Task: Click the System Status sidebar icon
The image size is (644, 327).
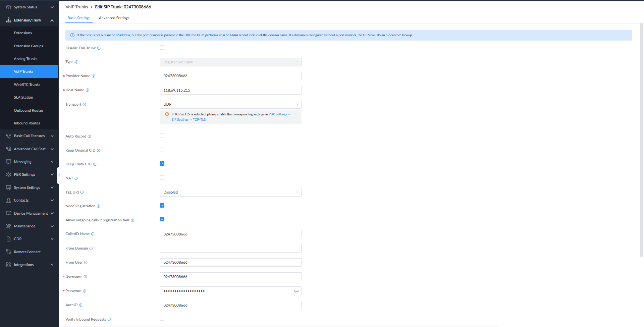Action: (8, 7)
